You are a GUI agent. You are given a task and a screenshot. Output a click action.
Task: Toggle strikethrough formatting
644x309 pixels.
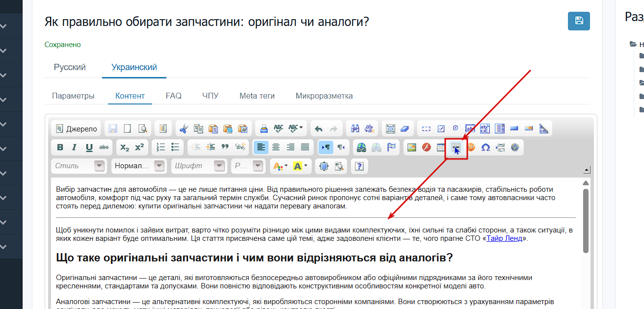point(104,147)
